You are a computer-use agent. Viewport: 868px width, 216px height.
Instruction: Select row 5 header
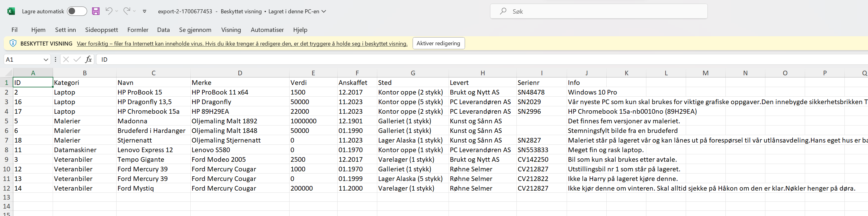pos(7,121)
